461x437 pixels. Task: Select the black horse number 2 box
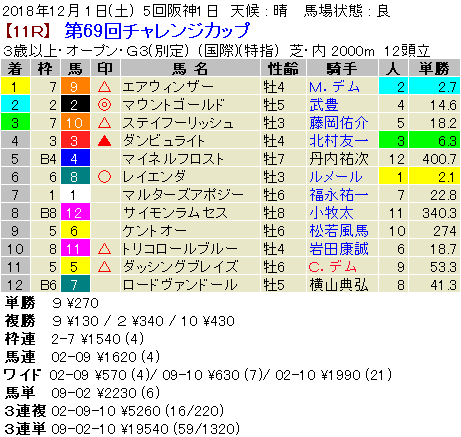[x=75, y=105]
